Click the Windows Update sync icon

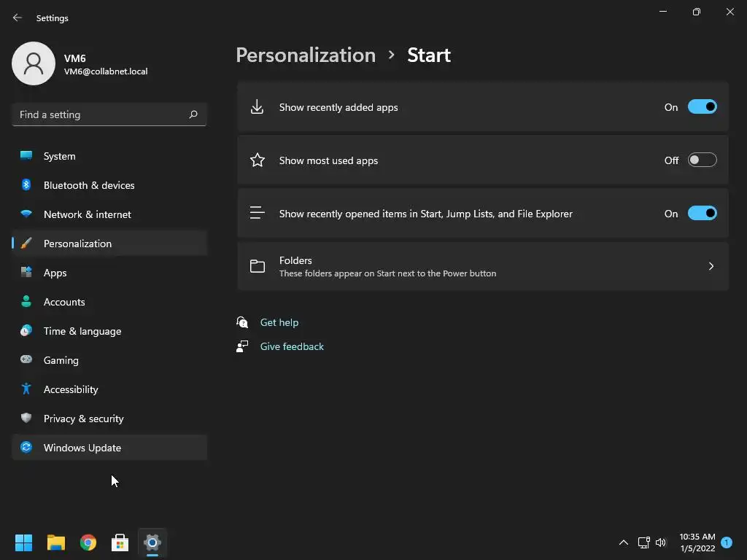click(26, 448)
